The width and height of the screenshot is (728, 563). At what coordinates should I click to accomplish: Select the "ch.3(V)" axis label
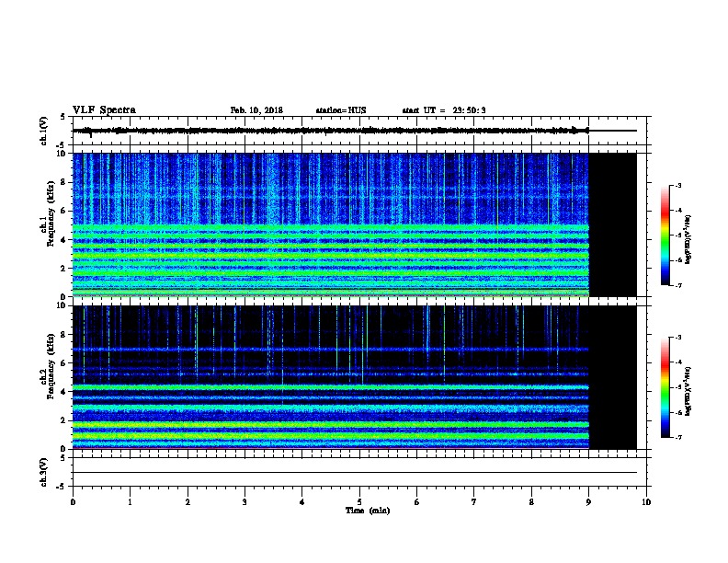pyautogui.click(x=43, y=472)
